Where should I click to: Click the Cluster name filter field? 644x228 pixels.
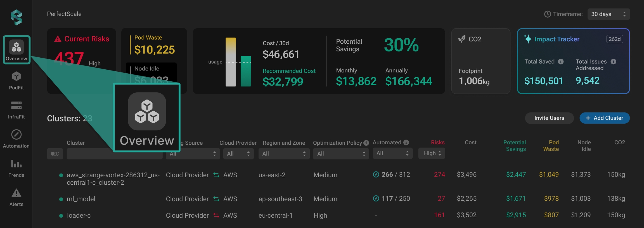[x=89, y=154]
